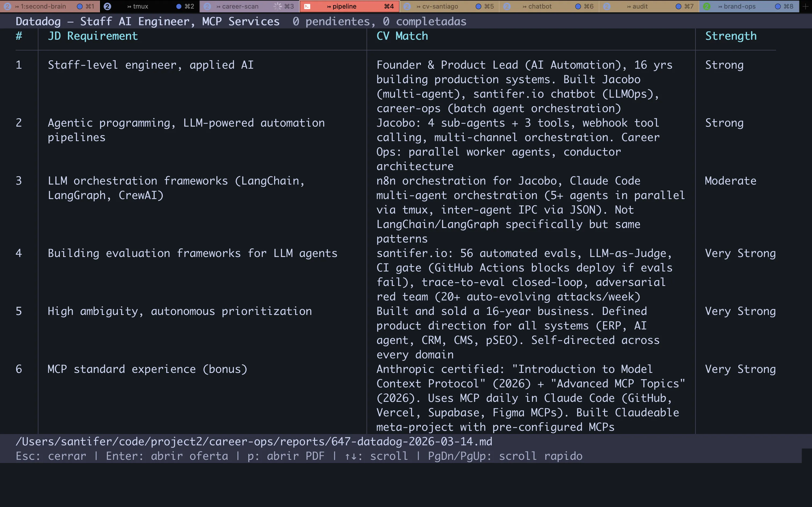This screenshot has height=507, width=812.
Task: Click the Strength column header
Action: click(731, 36)
